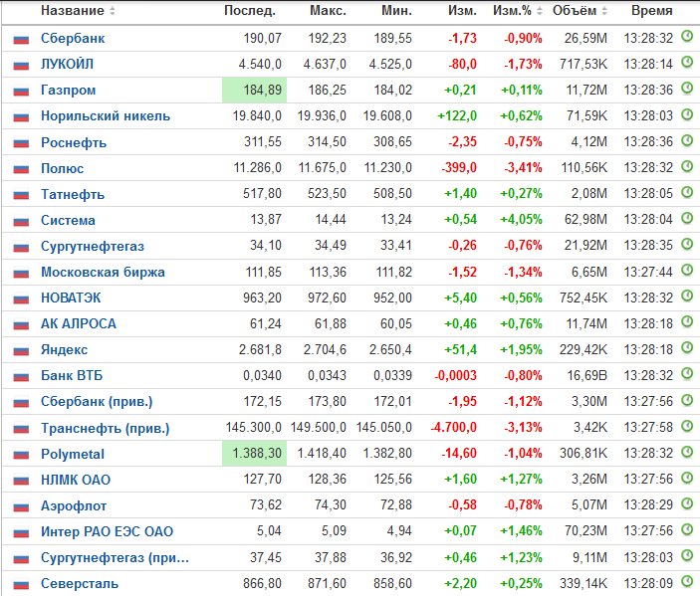Click the Russian flag icon beside Газпром
The height and width of the screenshot is (596, 700).
click(21, 91)
